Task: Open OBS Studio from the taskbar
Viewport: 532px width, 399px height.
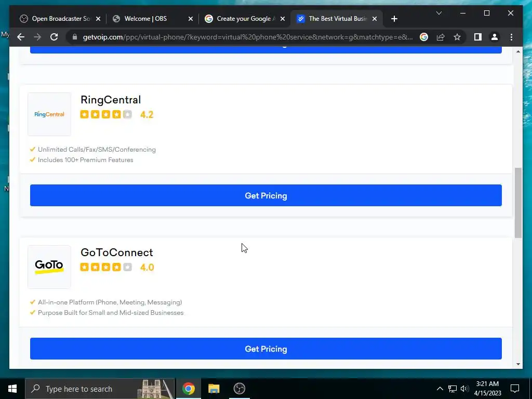Action: click(240, 389)
